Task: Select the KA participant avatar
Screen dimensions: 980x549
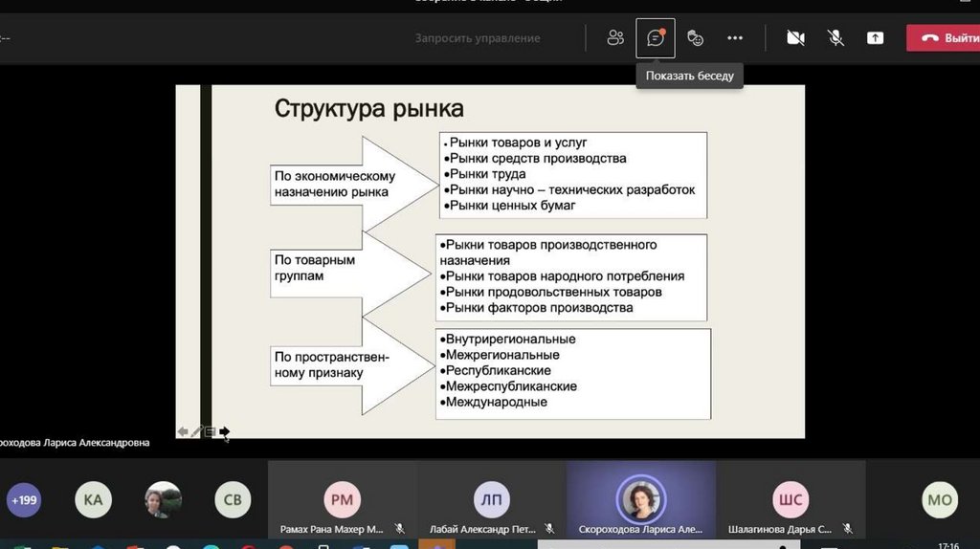Action: point(93,499)
